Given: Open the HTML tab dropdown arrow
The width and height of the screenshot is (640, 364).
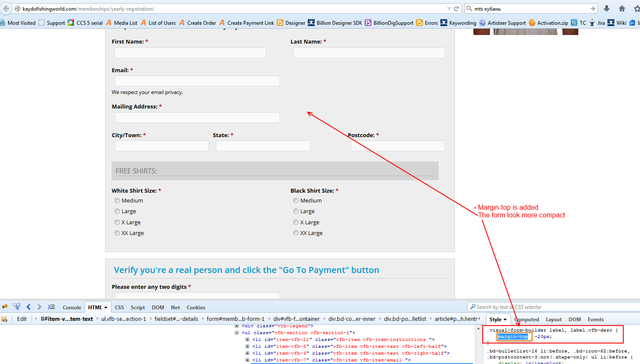Looking at the screenshot, I should (x=106, y=307).
